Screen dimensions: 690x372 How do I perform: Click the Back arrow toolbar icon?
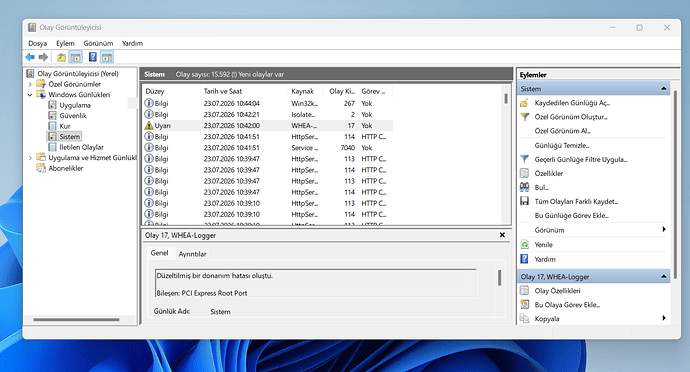coord(30,57)
